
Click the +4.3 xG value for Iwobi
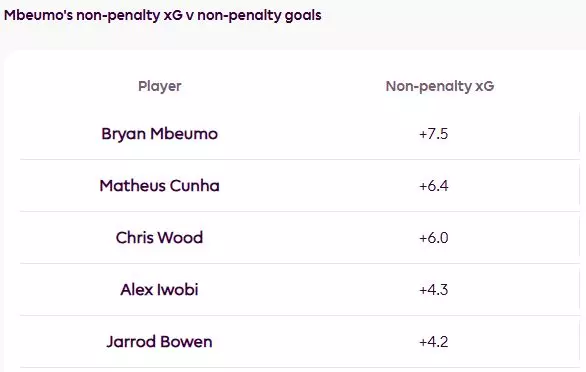point(434,290)
